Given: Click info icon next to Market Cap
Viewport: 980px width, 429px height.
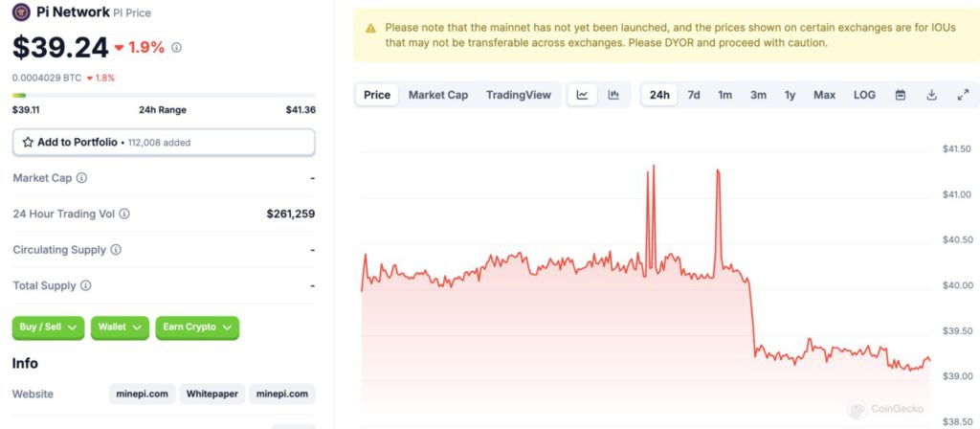Looking at the screenshot, I should [82, 178].
